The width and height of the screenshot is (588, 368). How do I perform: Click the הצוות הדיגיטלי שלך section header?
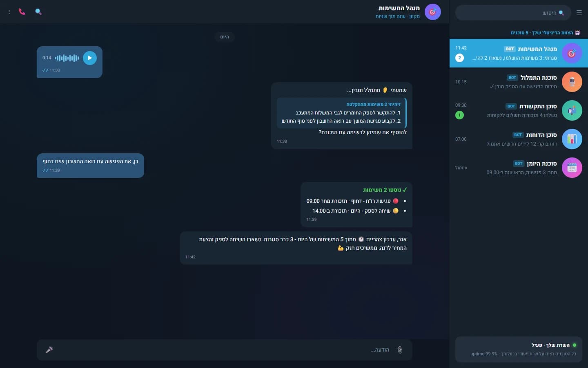545,33
